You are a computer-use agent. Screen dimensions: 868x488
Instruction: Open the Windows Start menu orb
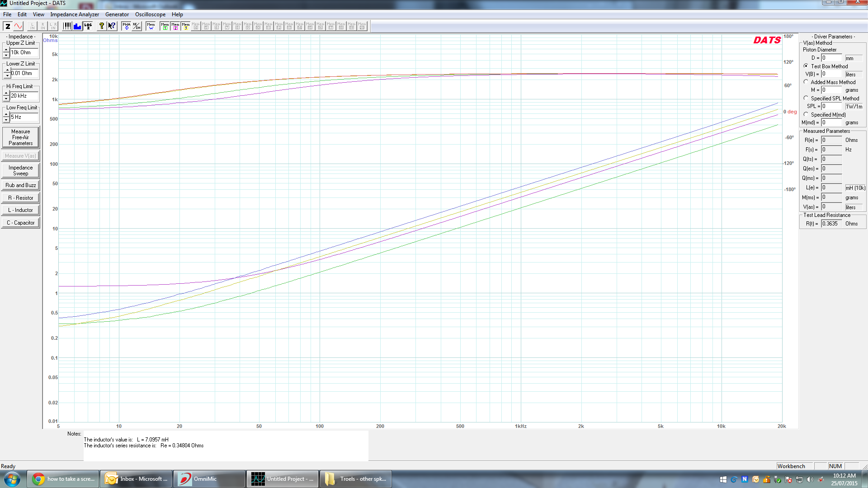12,479
